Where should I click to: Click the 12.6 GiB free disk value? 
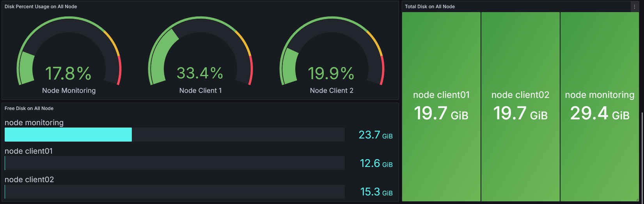[x=376, y=163]
